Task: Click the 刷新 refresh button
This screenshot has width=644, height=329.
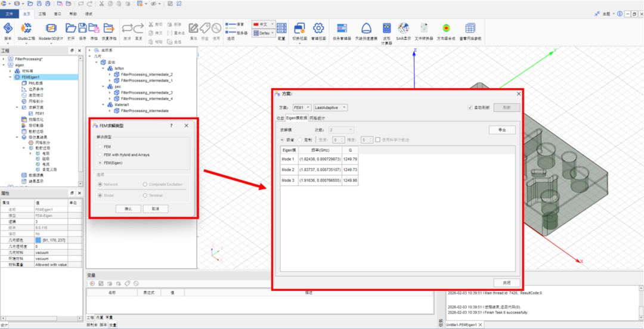Action: coord(506,108)
